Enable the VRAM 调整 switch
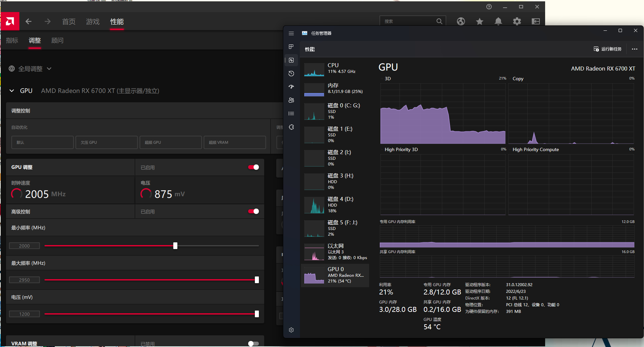 [254, 343]
